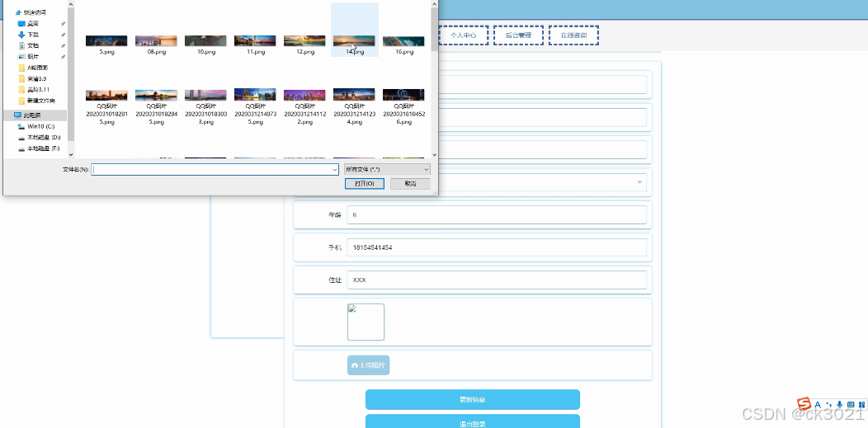Open 图片 (Pictures) folder in sidebar
This screenshot has height=428, width=868.
point(29,57)
